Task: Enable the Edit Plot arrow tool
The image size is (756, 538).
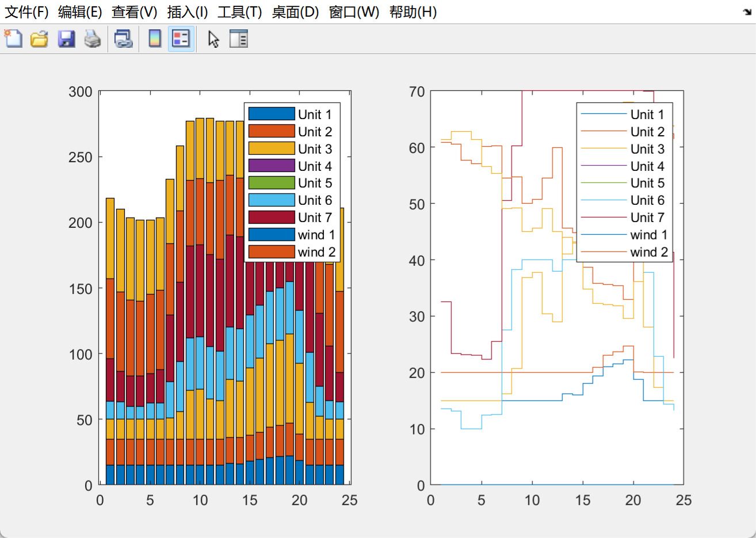Action: [213, 39]
